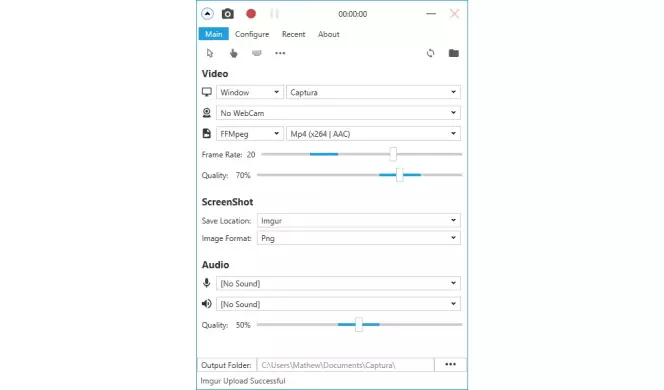Expand the Window video source dropdown
The width and height of the screenshot is (664, 390).
click(x=249, y=92)
